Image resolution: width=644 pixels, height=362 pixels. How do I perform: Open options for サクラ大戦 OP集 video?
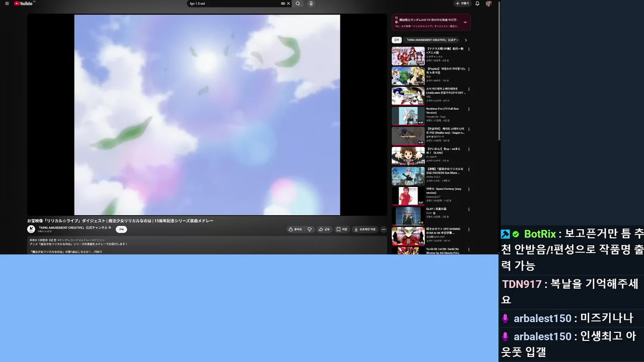point(469,49)
